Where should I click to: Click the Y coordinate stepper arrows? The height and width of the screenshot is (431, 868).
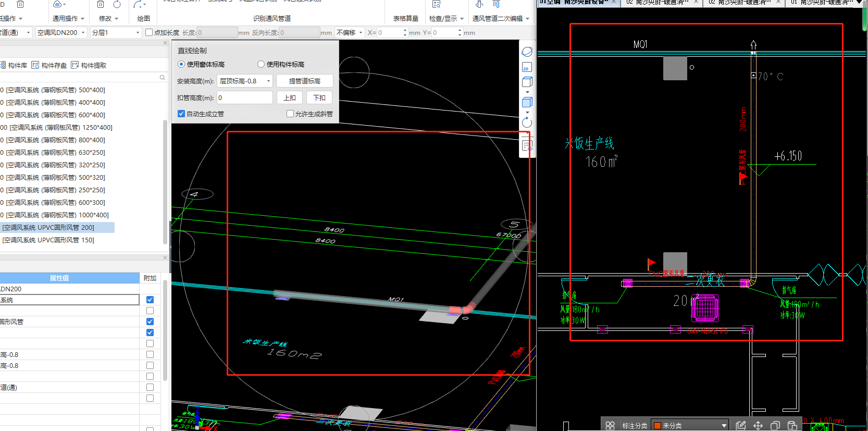click(x=460, y=32)
